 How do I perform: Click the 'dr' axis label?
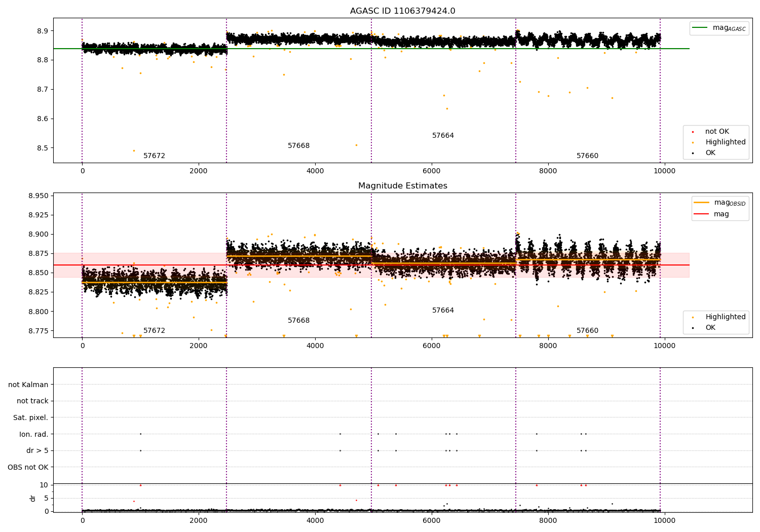pyautogui.click(x=32, y=498)
